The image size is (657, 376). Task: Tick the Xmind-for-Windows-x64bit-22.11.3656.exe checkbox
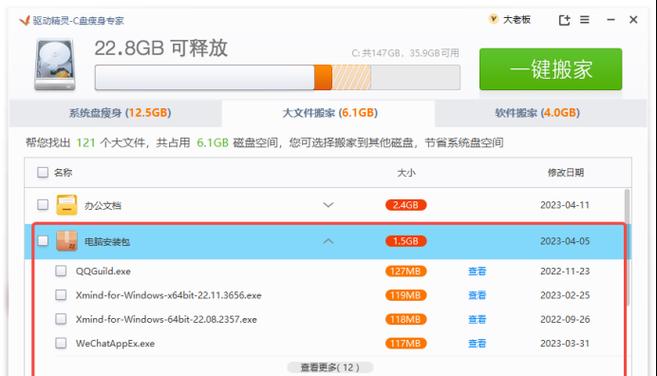[x=61, y=295]
